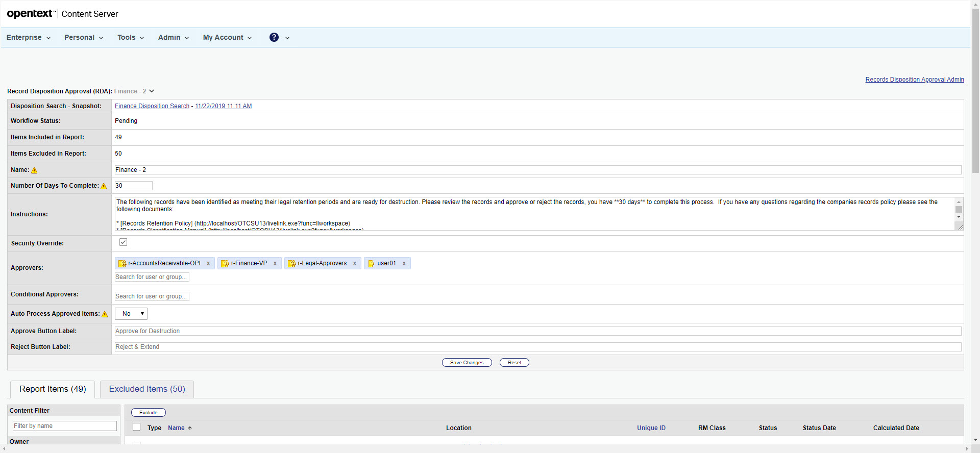Expand the My Account menu
This screenshot has height=453, width=980.
(228, 37)
